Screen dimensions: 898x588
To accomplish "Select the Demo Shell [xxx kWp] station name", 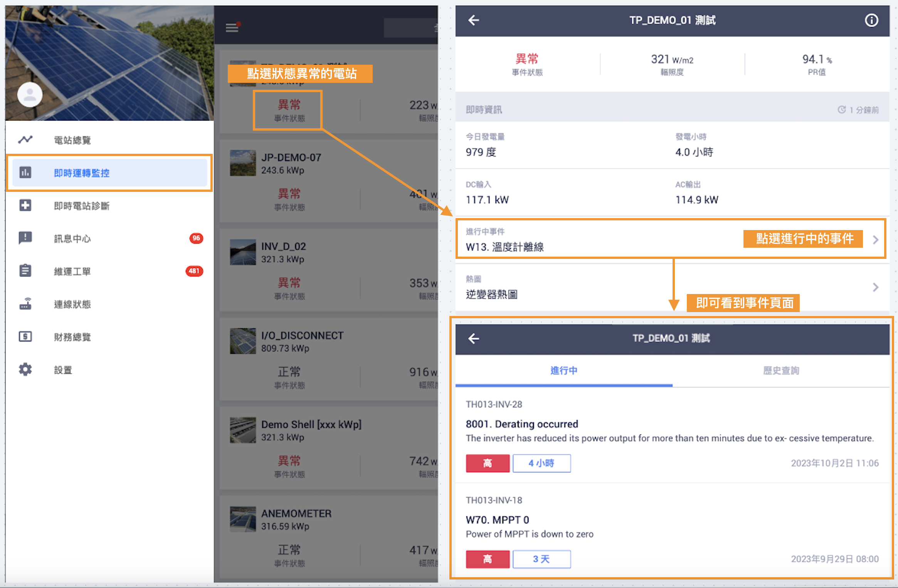I will pos(311,424).
